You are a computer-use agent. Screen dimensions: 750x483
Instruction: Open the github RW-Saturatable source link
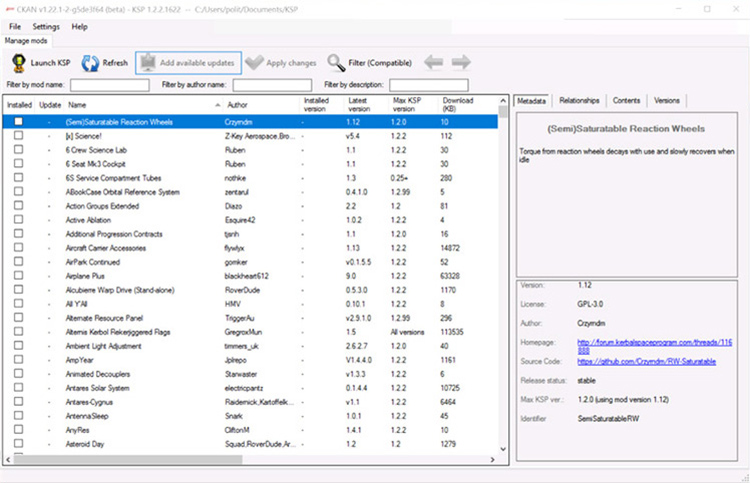(x=646, y=362)
